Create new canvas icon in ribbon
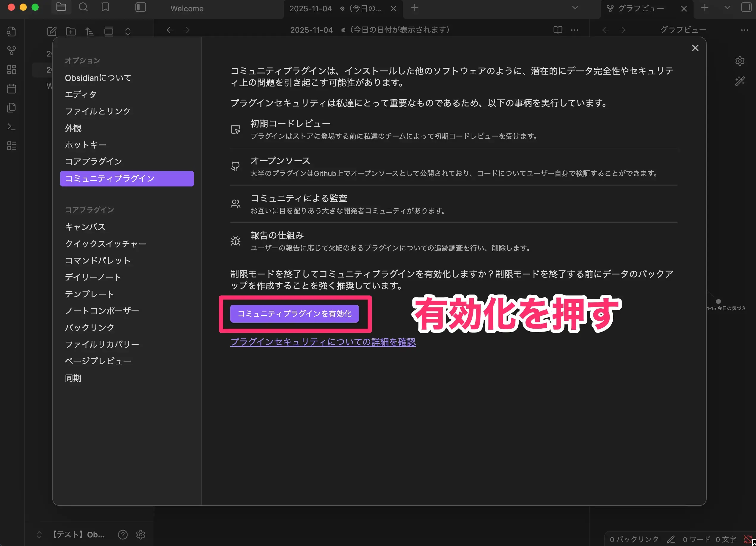Viewport: 756px width, 546px height. [12, 69]
